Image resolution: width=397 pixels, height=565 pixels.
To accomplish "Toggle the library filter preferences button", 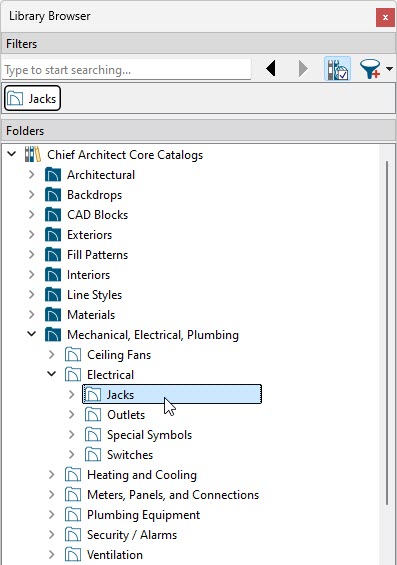I will point(337,68).
